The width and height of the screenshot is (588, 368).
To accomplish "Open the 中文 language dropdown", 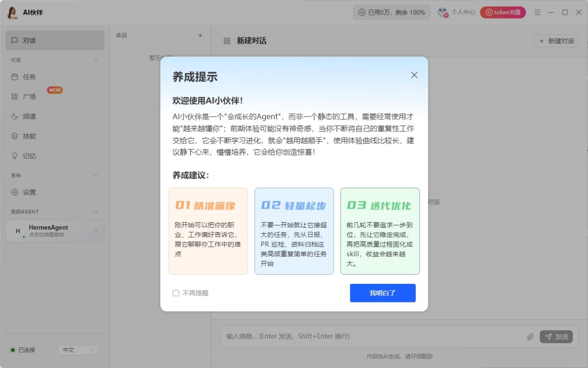I will tap(78, 350).
